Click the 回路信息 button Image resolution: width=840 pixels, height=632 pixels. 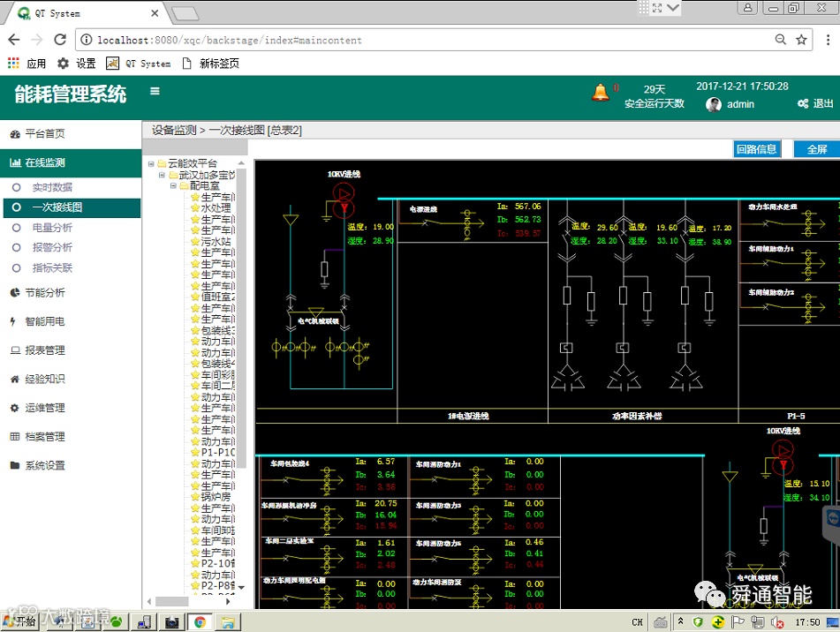click(x=757, y=149)
